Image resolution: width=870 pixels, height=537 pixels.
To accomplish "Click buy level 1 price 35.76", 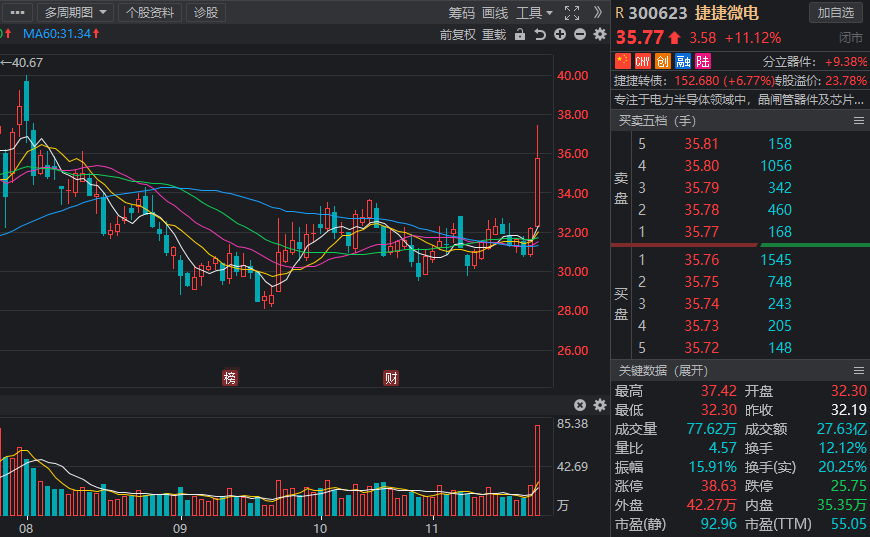I will [x=701, y=260].
